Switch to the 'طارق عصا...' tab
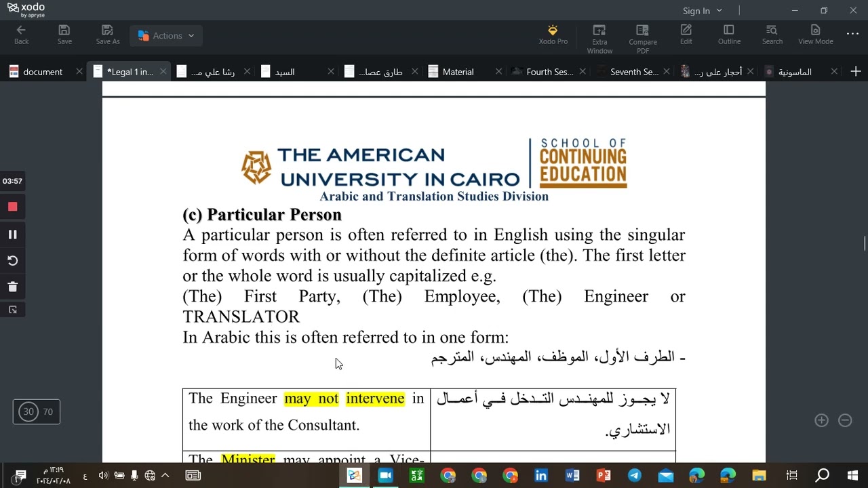 point(380,72)
